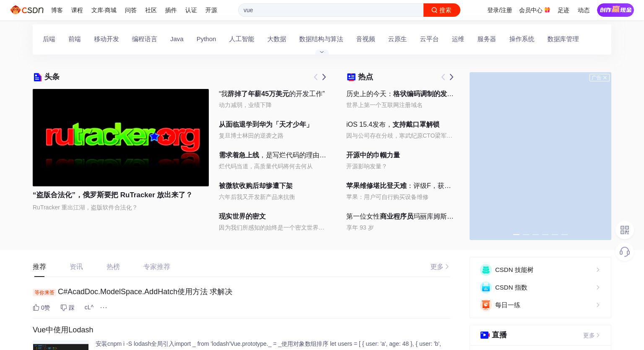Viewport: 644px width, 350px height.
Task: Open article 被微软收购后却惨遭下架
Action: [256, 185]
